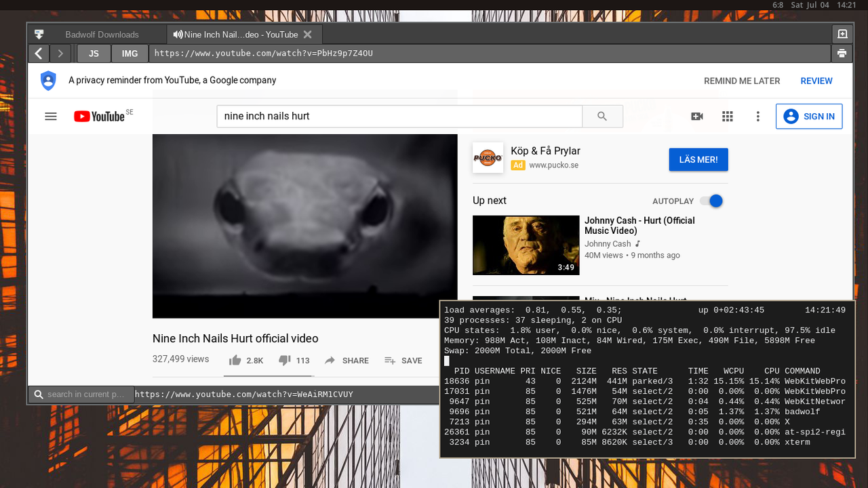Save the video to a playlist

coord(403,361)
